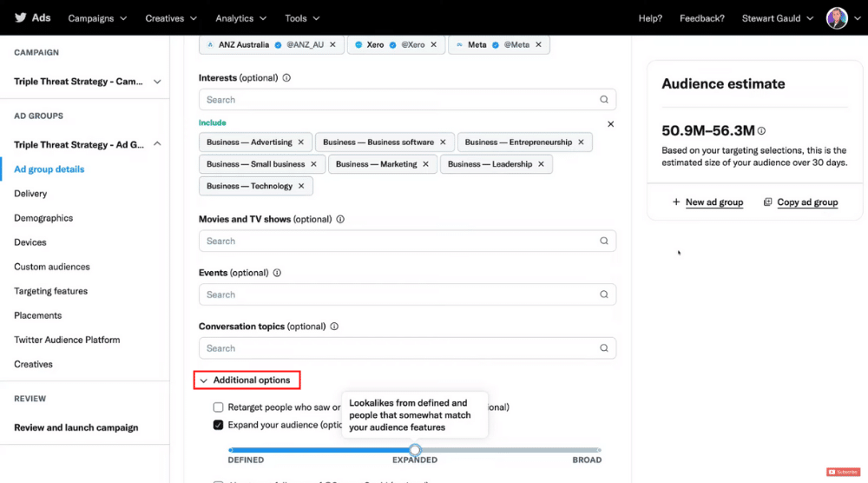868x483 pixels.
Task: Show info about Events field
Action: point(277,273)
